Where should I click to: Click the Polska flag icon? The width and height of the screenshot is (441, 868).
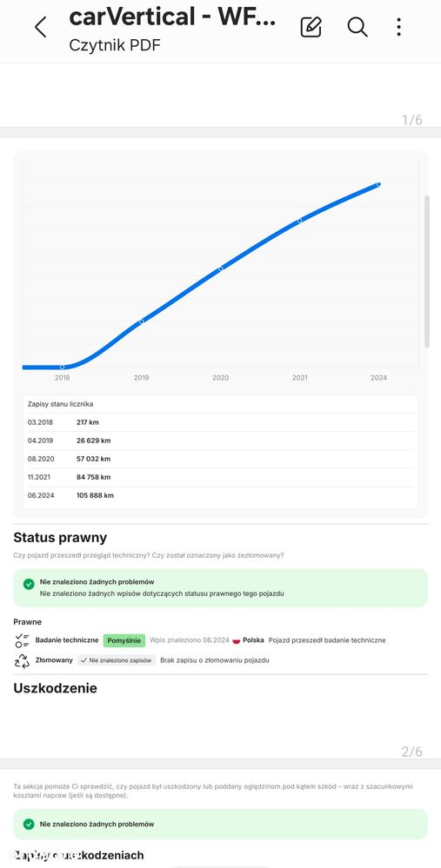(236, 640)
